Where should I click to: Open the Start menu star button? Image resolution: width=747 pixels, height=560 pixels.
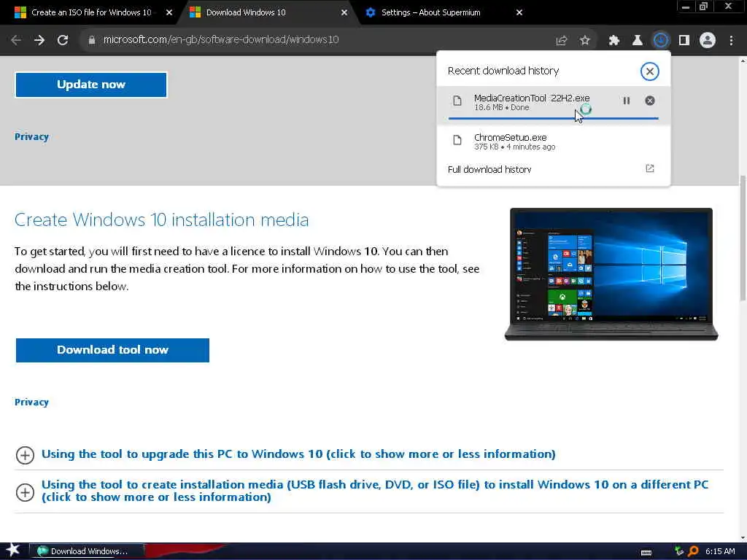(x=12, y=550)
